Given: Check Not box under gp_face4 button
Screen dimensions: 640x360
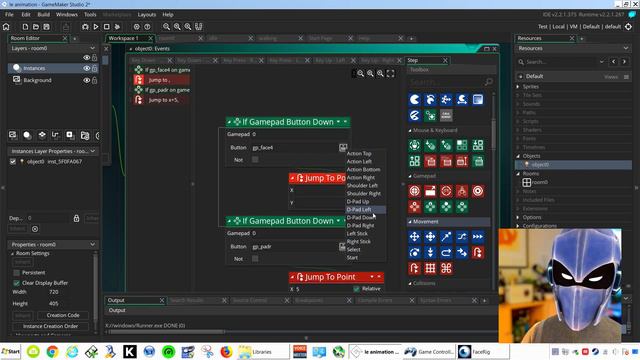Looking at the screenshot, I should (255, 160).
